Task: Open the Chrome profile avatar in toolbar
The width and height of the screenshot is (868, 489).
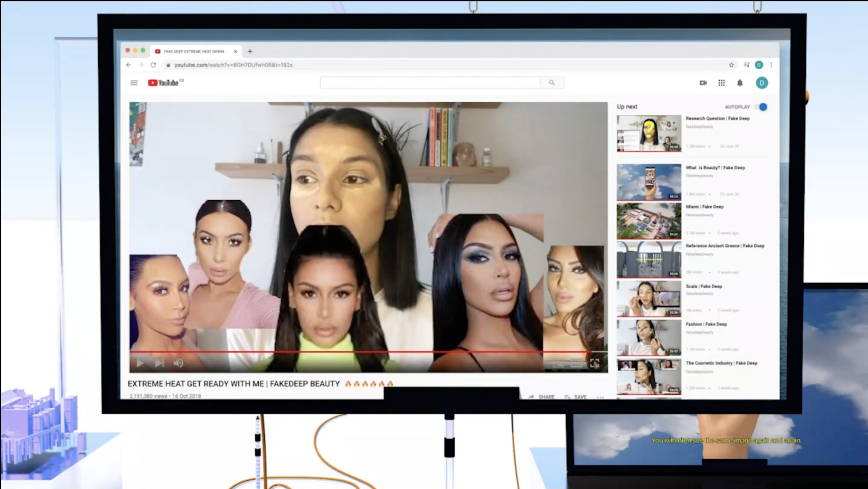Action: point(759,65)
